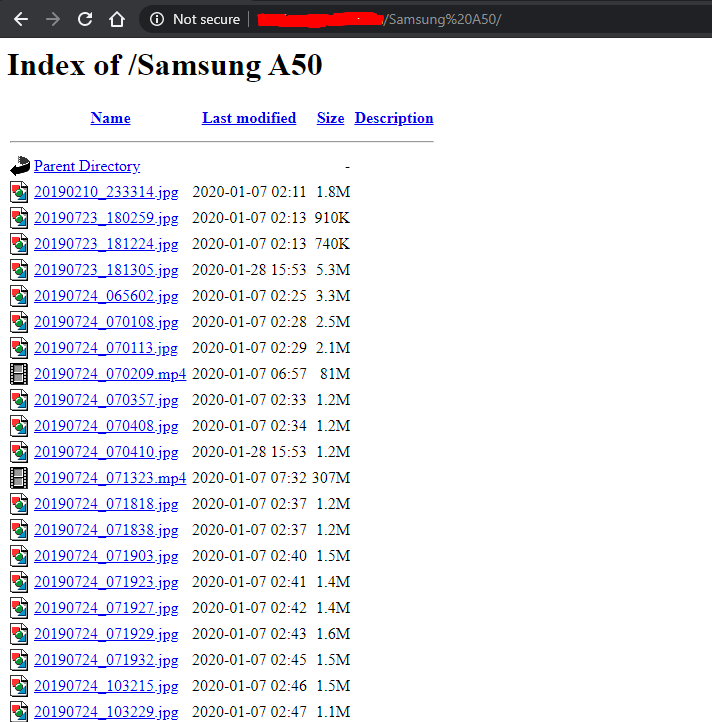The height and width of the screenshot is (722, 712).
Task: Go to the browser home page icon
Action: coord(117,19)
